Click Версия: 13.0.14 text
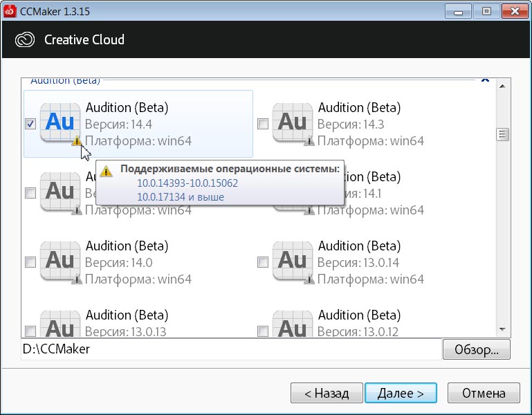Viewport: 532px width, 415px height. coord(358,262)
